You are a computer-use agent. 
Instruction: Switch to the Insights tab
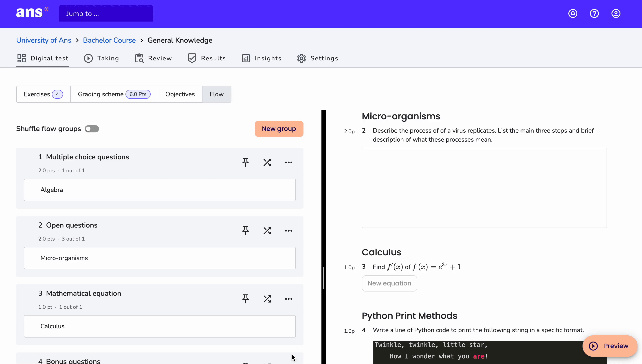[x=261, y=58]
